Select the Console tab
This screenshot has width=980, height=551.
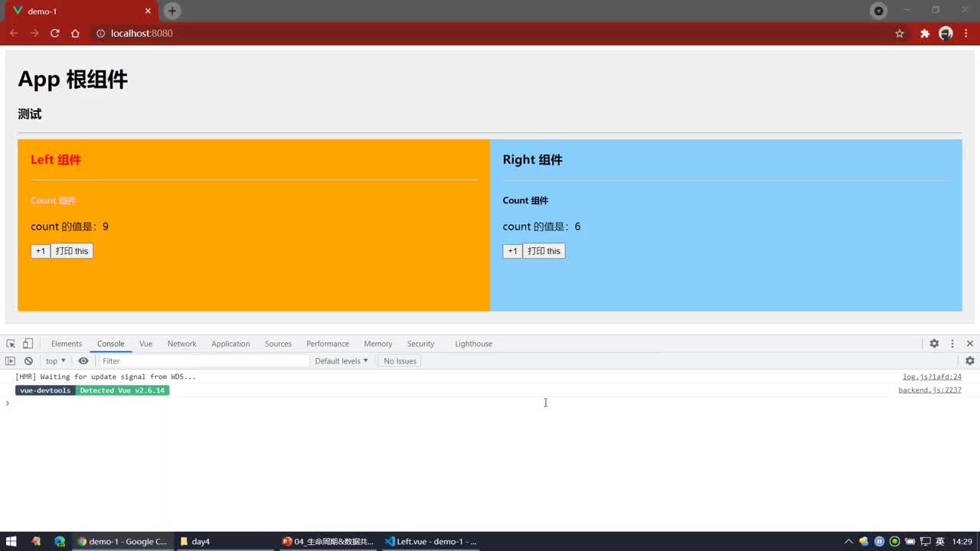pyautogui.click(x=110, y=344)
